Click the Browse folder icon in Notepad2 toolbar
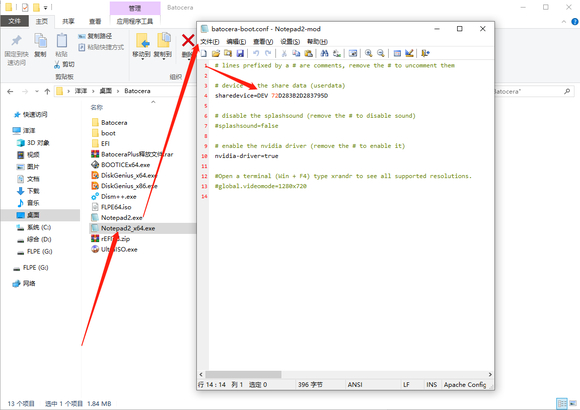580x410 pixels. click(x=228, y=54)
